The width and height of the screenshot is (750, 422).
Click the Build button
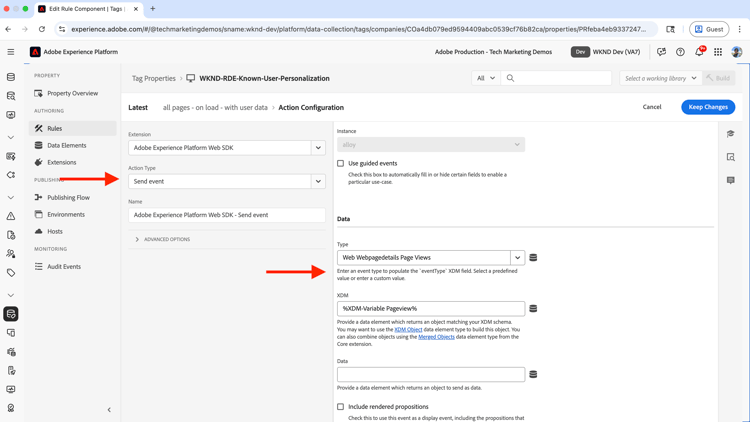(x=719, y=78)
